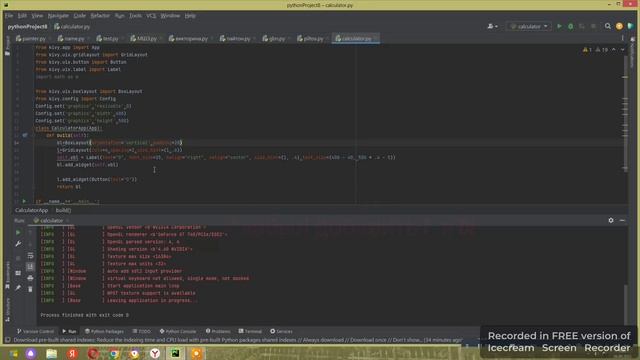Click the run gutter arrow beside the __name__ line

[24, 201]
